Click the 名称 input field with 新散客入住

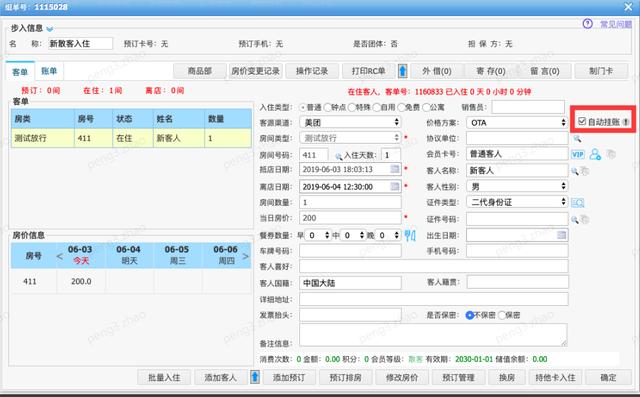pyautogui.click(x=80, y=43)
